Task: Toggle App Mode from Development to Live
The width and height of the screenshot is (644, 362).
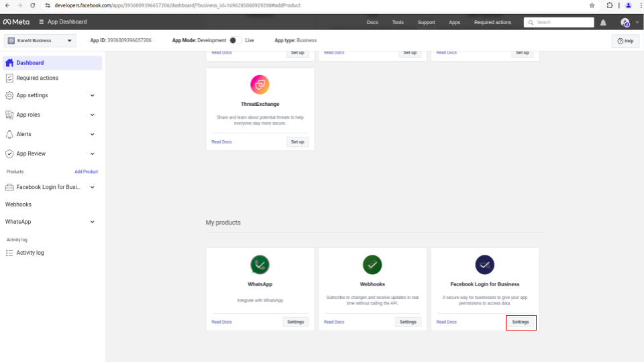Action: (x=234, y=40)
